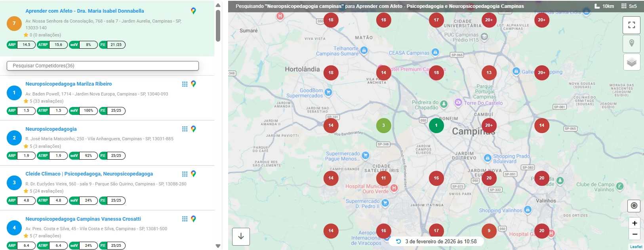Image resolution: width=644 pixels, height=250 pixels.
Task: Open Cleide Climaco Psicopedagoga title link
Action: point(89,174)
